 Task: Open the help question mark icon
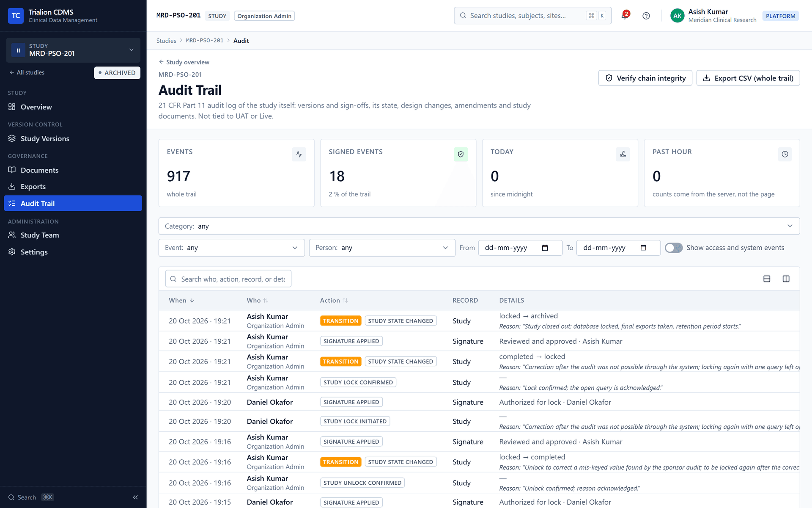point(646,16)
